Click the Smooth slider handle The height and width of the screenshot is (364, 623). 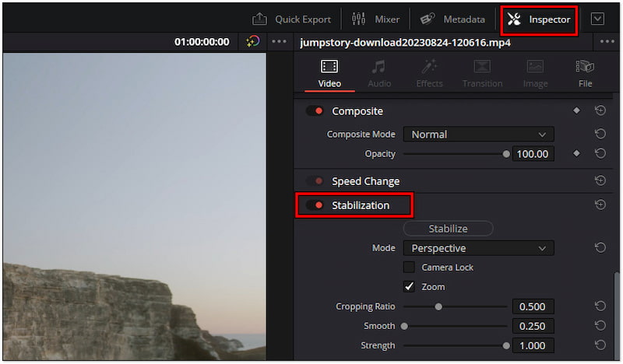click(404, 326)
